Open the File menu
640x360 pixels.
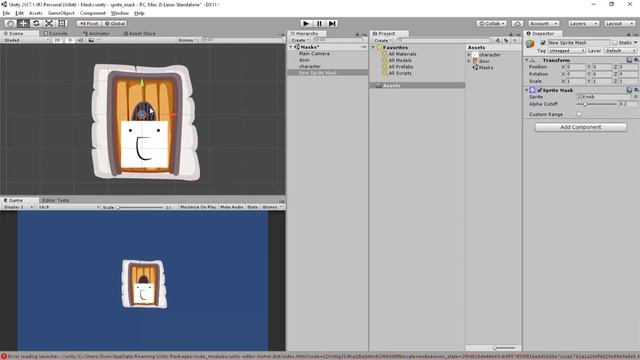tap(6, 13)
